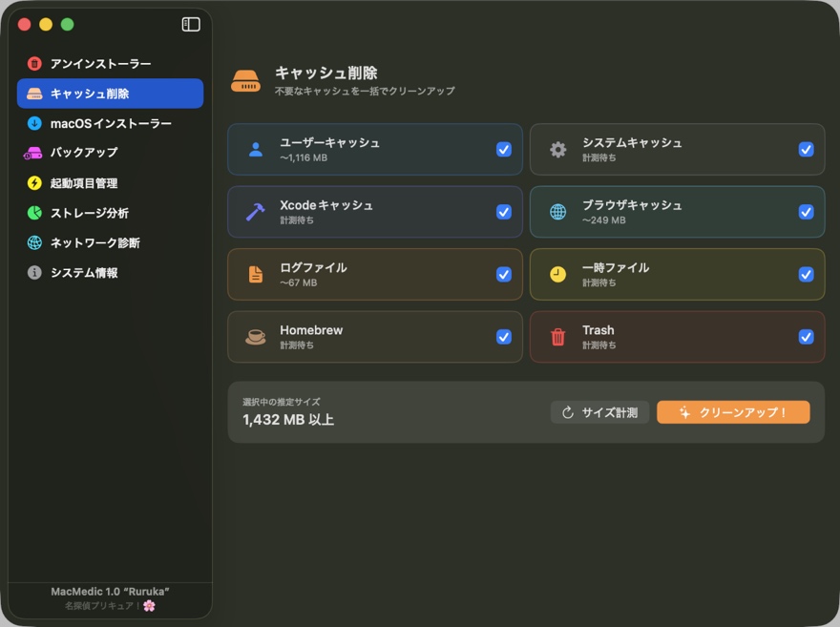Click the red trash icon for アンインストーラー

34,64
